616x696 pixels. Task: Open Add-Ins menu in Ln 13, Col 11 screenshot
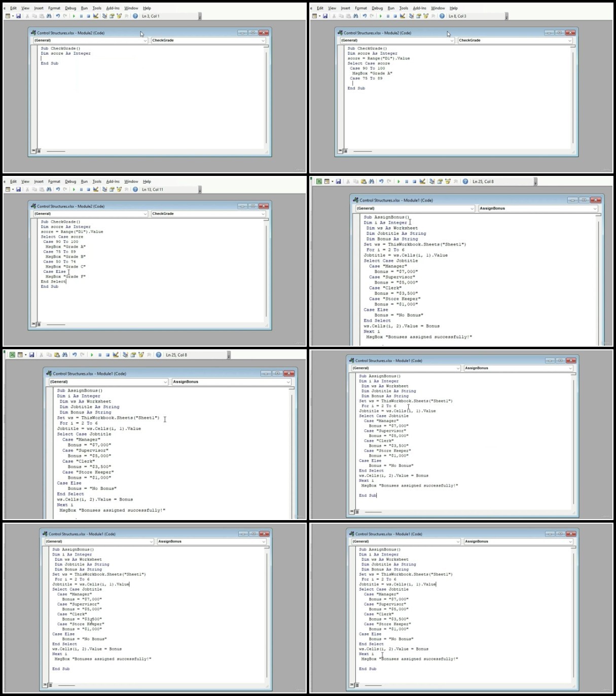tap(113, 181)
